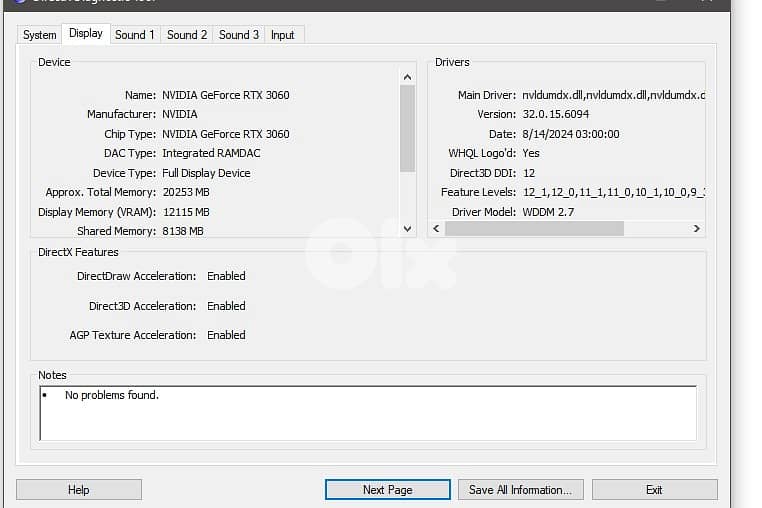
Task: Click the DAC Type label
Action: click(x=130, y=153)
